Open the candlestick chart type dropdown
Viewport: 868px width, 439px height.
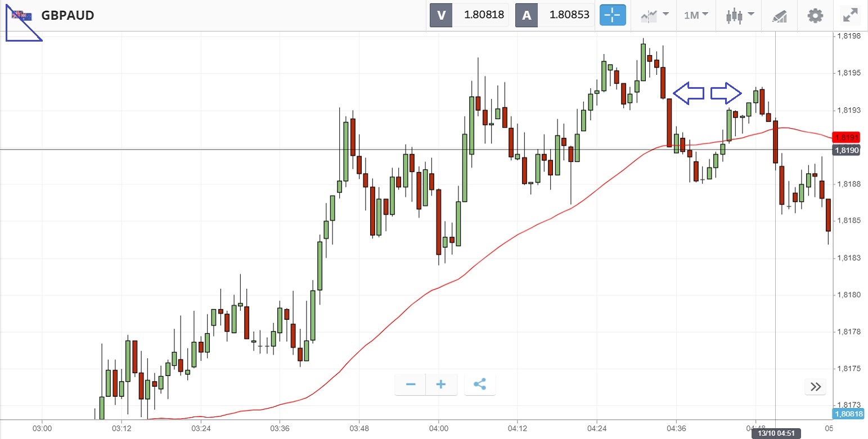click(739, 15)
